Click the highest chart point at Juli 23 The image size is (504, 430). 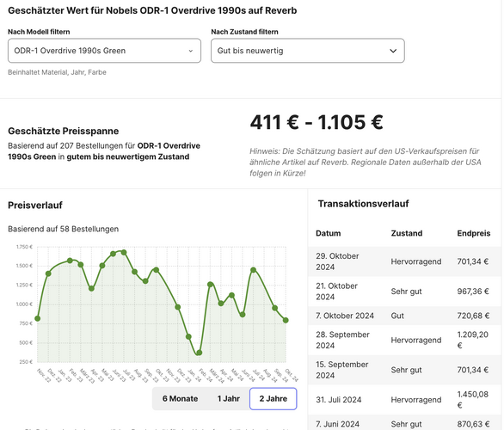pos(124,253)
